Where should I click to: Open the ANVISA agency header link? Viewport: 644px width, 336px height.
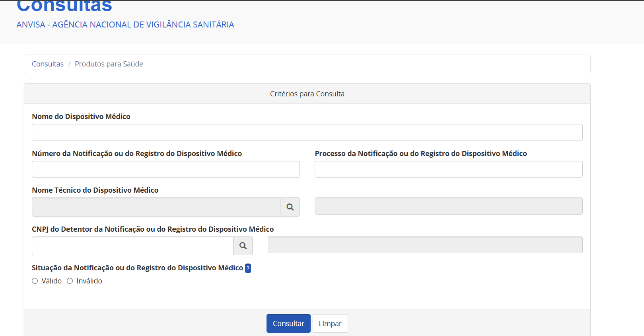[x=125, y=25]
